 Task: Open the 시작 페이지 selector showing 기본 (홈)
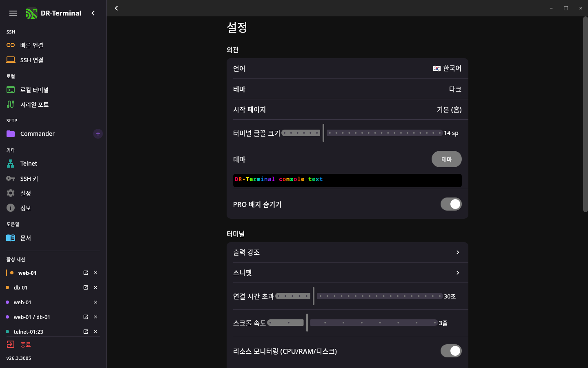point(347,109)
